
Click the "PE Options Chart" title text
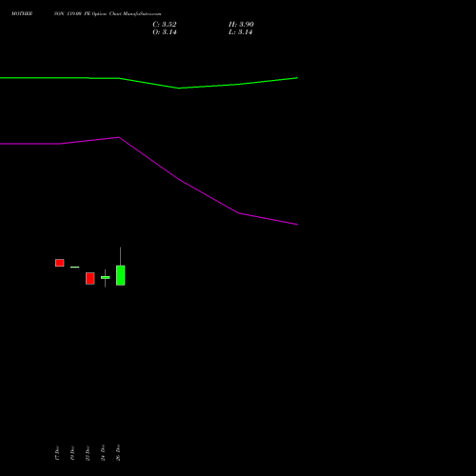[103, 14]
